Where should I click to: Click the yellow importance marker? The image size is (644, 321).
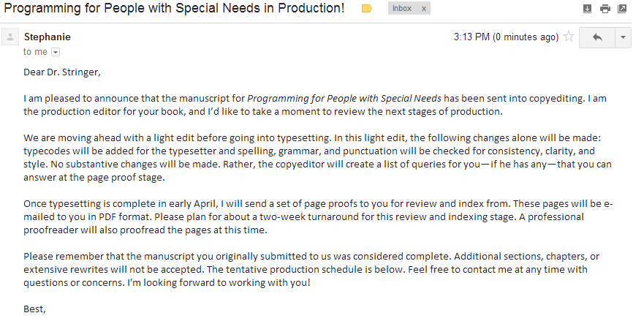click(367, 9)
